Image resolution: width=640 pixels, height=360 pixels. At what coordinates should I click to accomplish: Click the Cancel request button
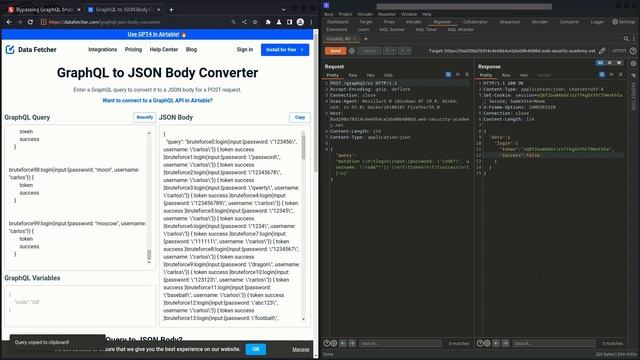(369, 51)
